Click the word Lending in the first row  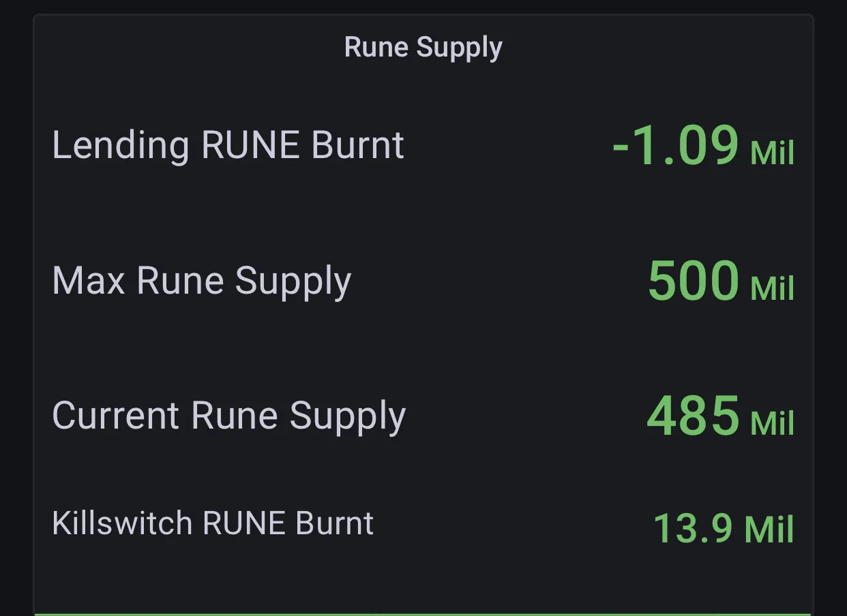tap(121, 145)
